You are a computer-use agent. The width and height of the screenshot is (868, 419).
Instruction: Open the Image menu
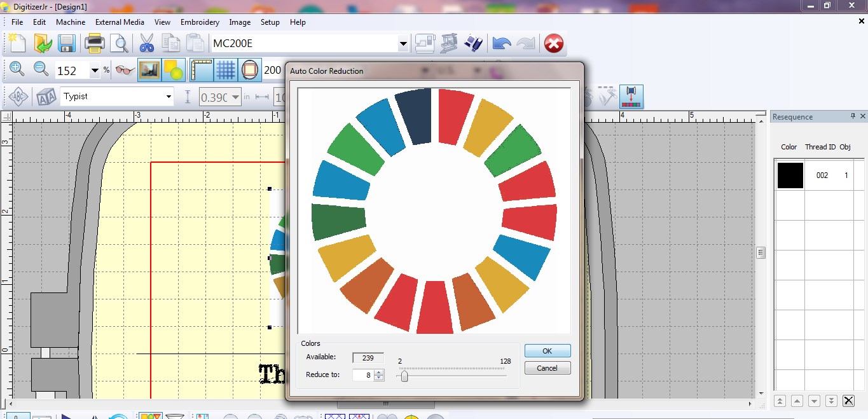click(240, 22)
